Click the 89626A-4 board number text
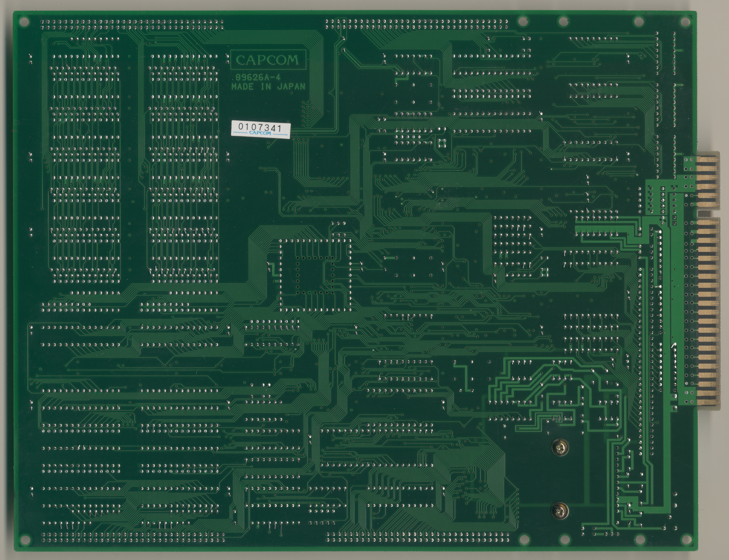The image size is (729, 560). 258,78
